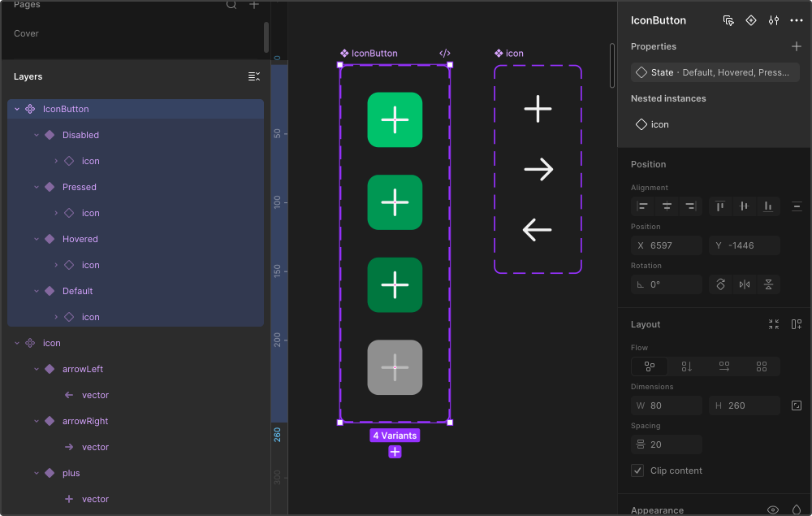Click the 4 Variants badge
812x516 pixels.
click(395, 436)
